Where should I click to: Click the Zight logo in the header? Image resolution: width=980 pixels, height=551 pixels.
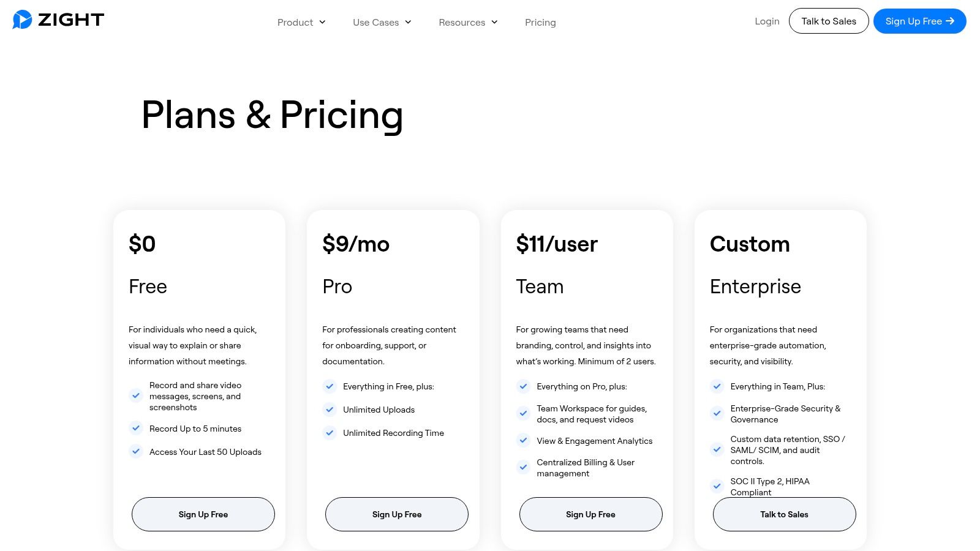pos(58,20)
